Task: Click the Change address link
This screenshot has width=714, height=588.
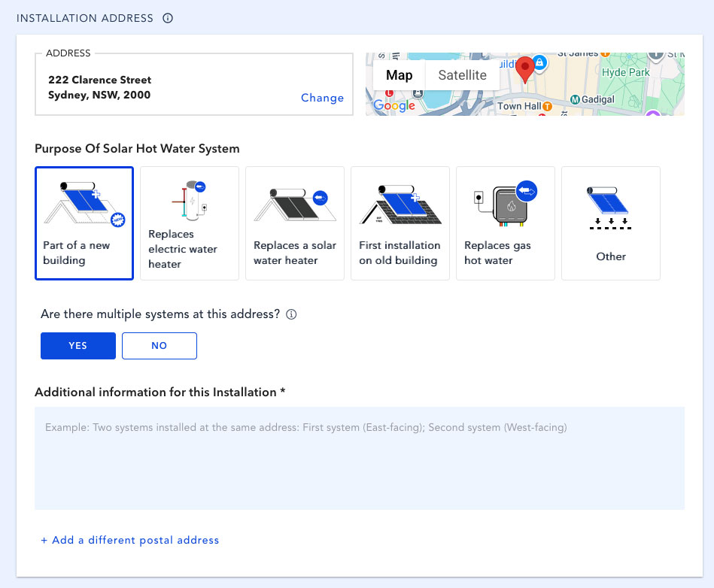Action: (322, 98)
